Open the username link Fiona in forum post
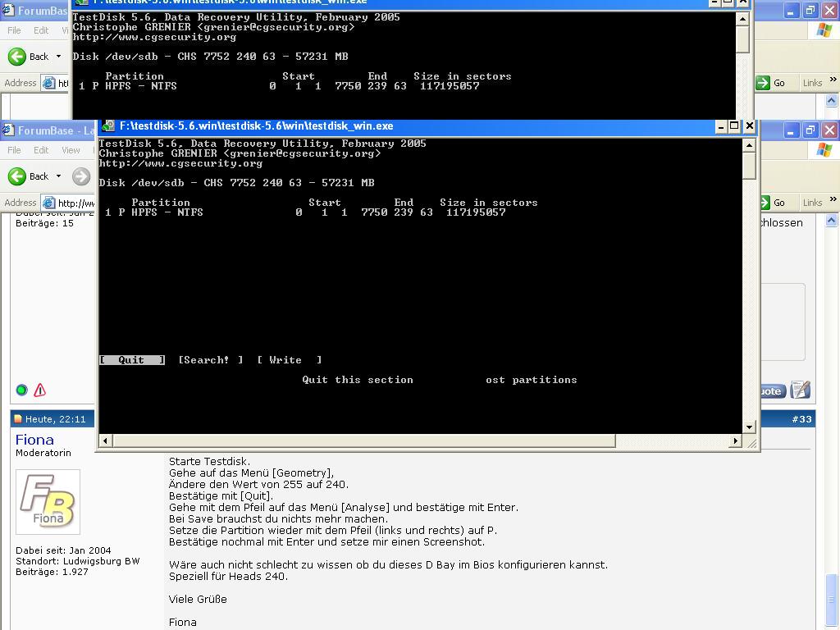The image size is (840, 630). click(x=34, y=440)
